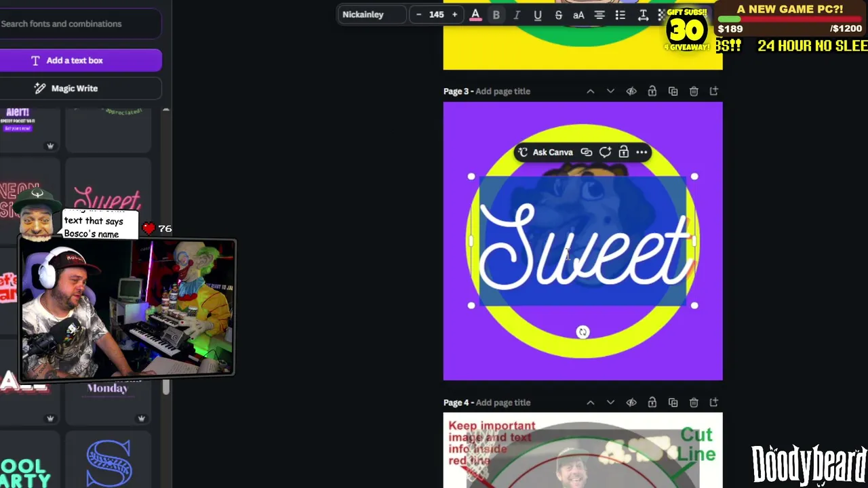Open text spacing options
The width and height of the screenshot is (868, 488).
643,15
